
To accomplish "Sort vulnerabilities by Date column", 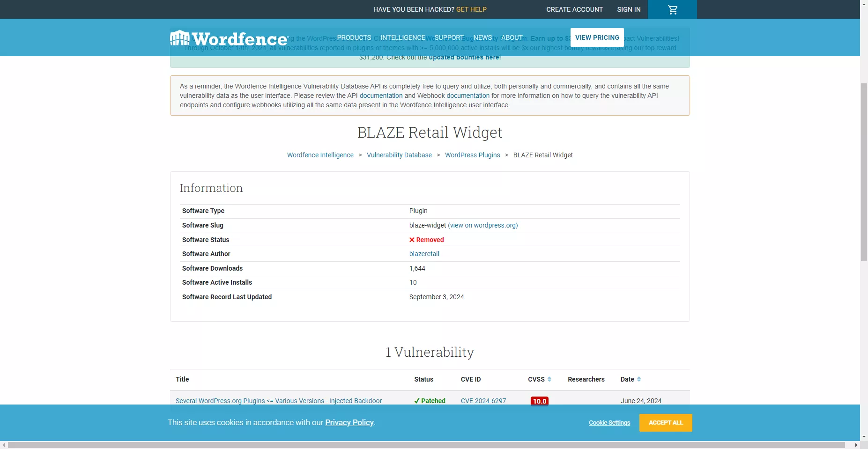I will [x=631, y=379].
